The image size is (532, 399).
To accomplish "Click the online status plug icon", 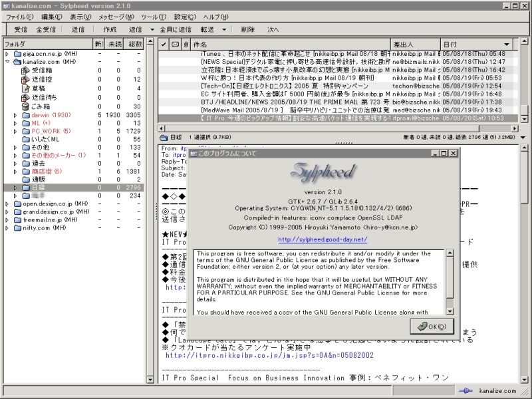I will pyautogui.click(x=465, y=391).
